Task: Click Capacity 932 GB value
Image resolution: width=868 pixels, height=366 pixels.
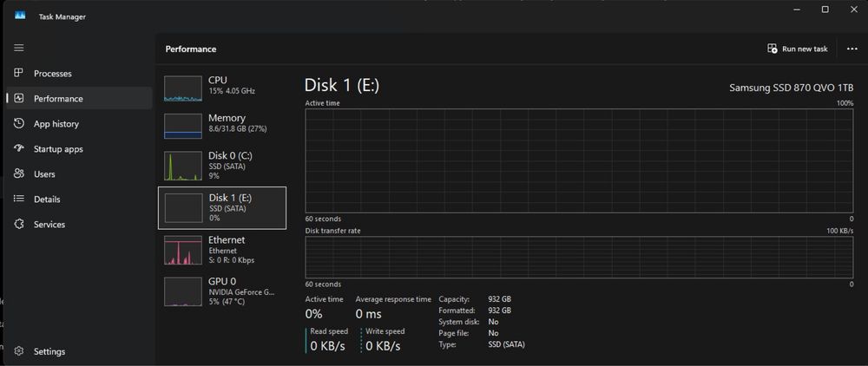Action: pyautogui.click(x=499, y=299)
